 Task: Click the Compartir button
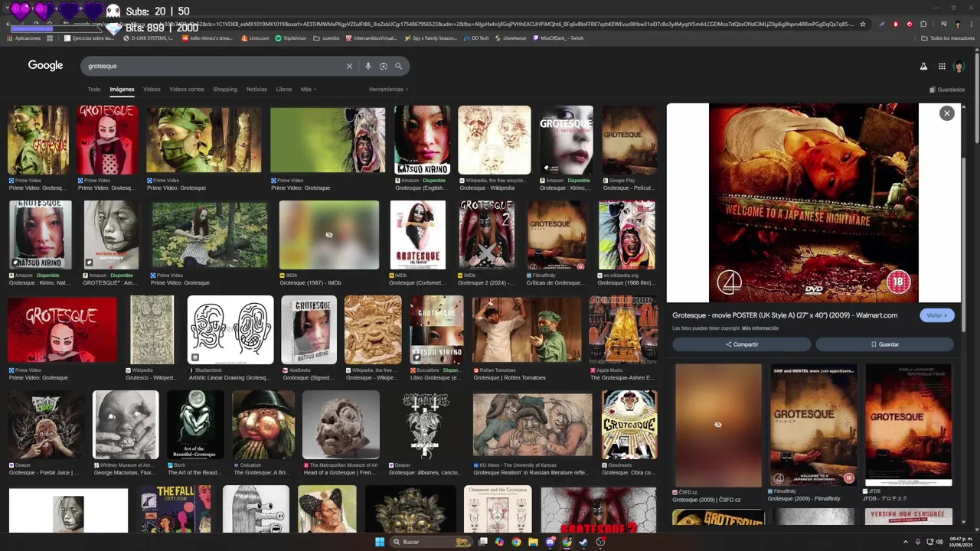tap(741, 344)
